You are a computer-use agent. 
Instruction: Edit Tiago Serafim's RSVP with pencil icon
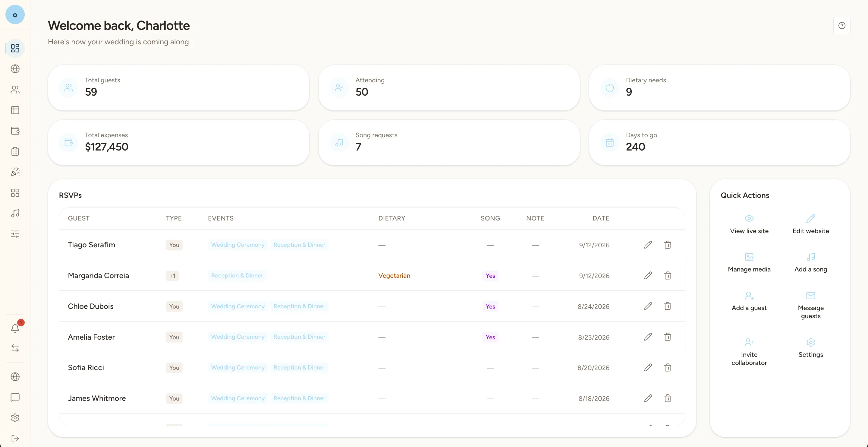click(648, 245)
